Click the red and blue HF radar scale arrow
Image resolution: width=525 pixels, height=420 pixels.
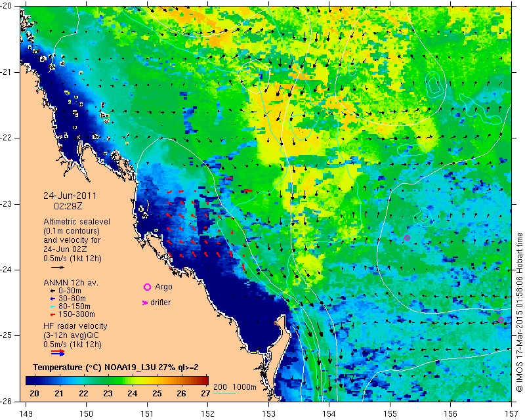pos(58,352)
